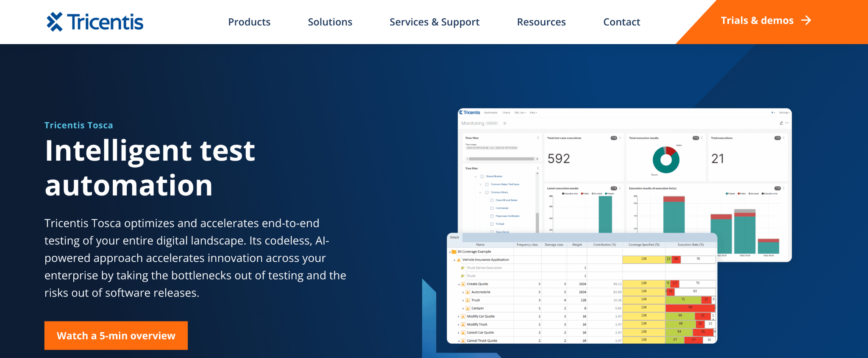Viewport: 868px width, 358px height.
Task: Expand the Camper row
Action: tap(463, 308)
